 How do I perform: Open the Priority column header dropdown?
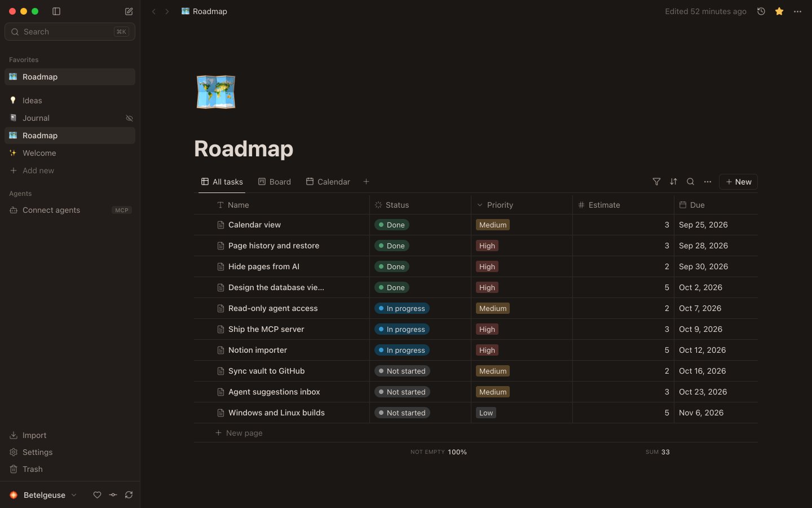tap(522, 205)
